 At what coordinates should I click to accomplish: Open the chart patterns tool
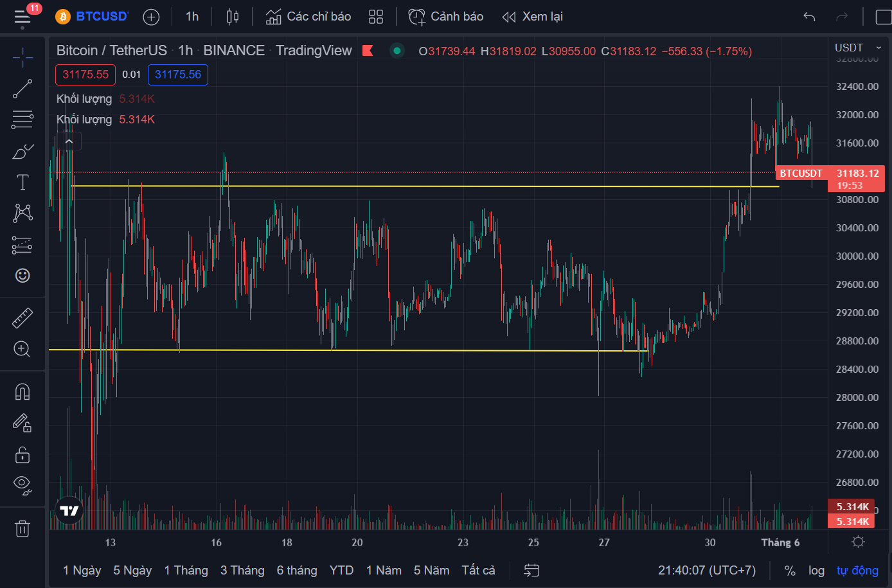[22, 213]
